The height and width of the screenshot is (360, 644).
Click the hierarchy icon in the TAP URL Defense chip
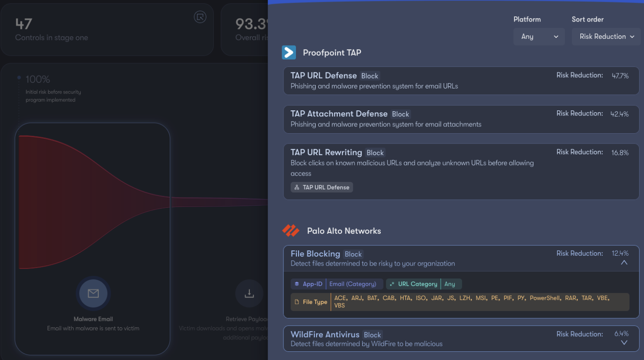coord(297,187)
